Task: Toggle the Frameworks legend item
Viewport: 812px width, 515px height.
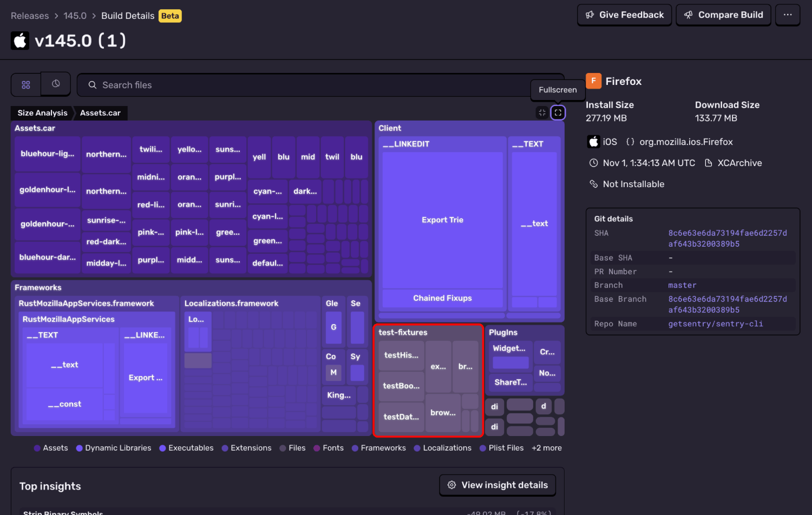Action: (378, 448)
